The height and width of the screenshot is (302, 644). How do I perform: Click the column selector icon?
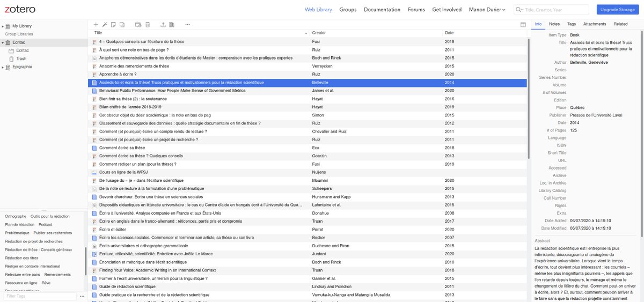point(523,24)
